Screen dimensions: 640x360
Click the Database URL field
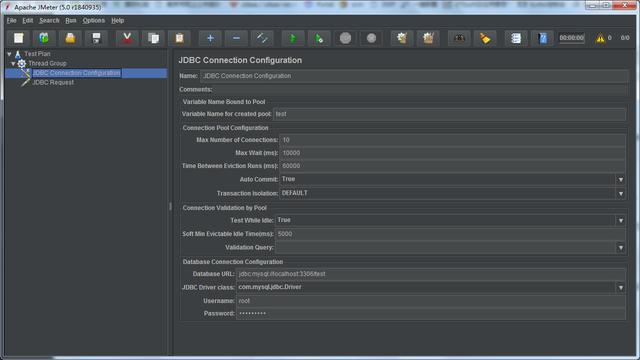(431, 274)
